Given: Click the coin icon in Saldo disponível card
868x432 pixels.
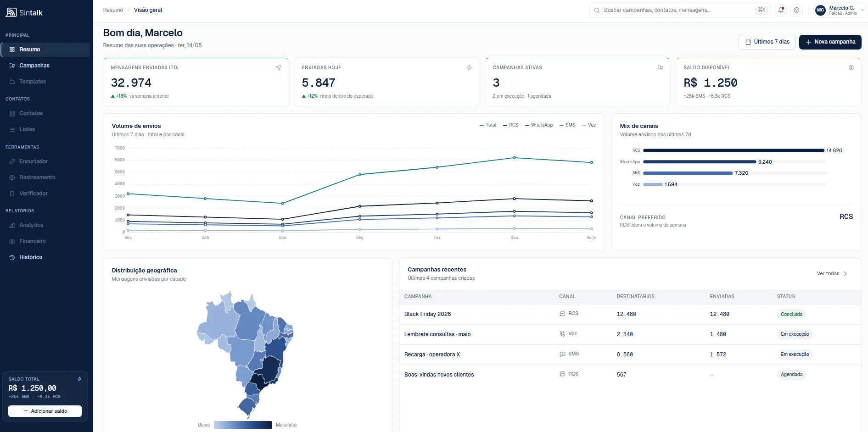Looking at the screenshot, I should 851,67.
